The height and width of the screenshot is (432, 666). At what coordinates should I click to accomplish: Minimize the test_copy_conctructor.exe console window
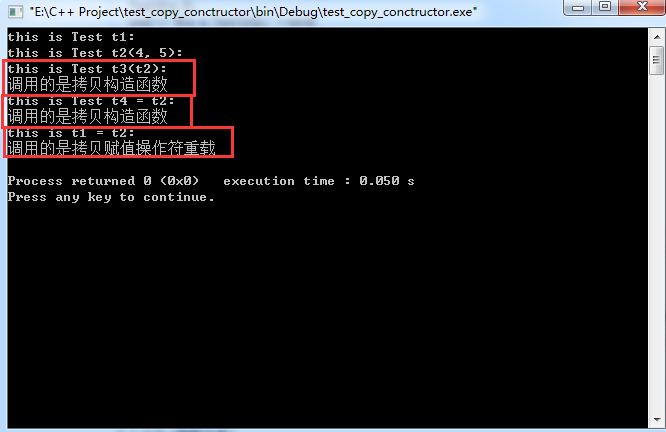(578, 7)
